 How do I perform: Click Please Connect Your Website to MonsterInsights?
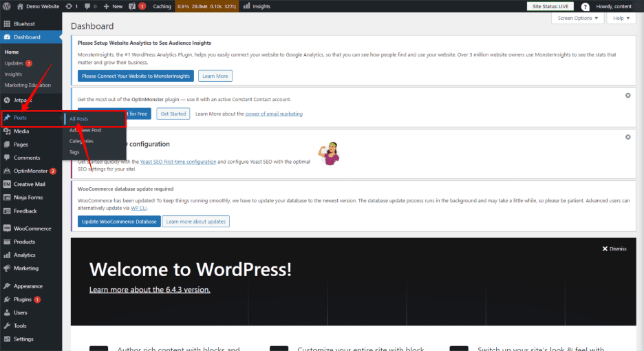136,76
